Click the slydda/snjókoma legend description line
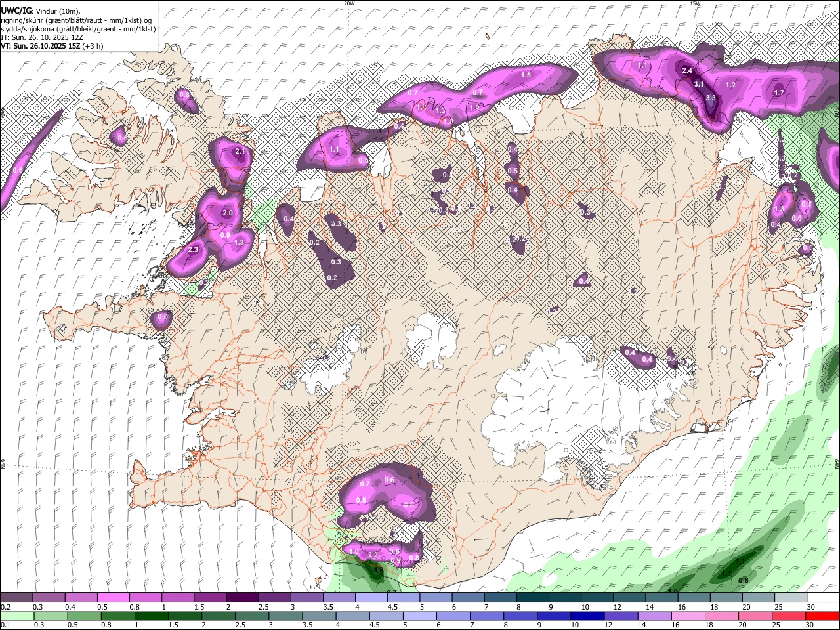 pyautogui.click(x=78, y=28)
